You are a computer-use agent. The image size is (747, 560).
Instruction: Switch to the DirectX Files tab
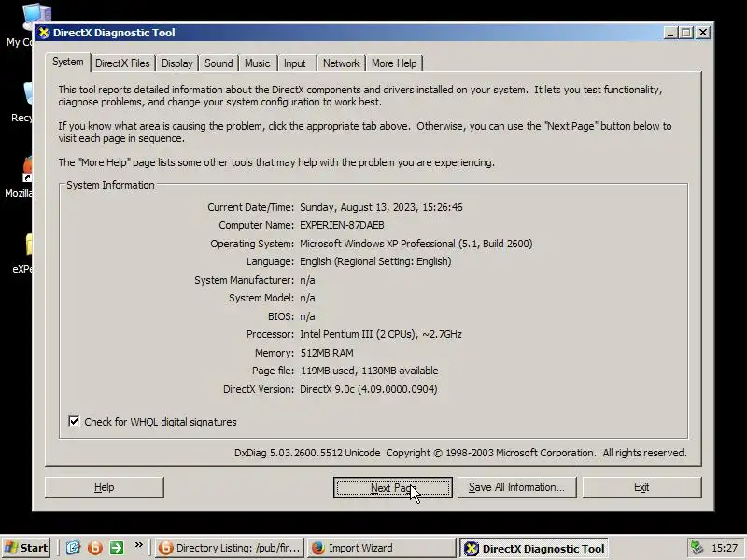tap(122, 63)
